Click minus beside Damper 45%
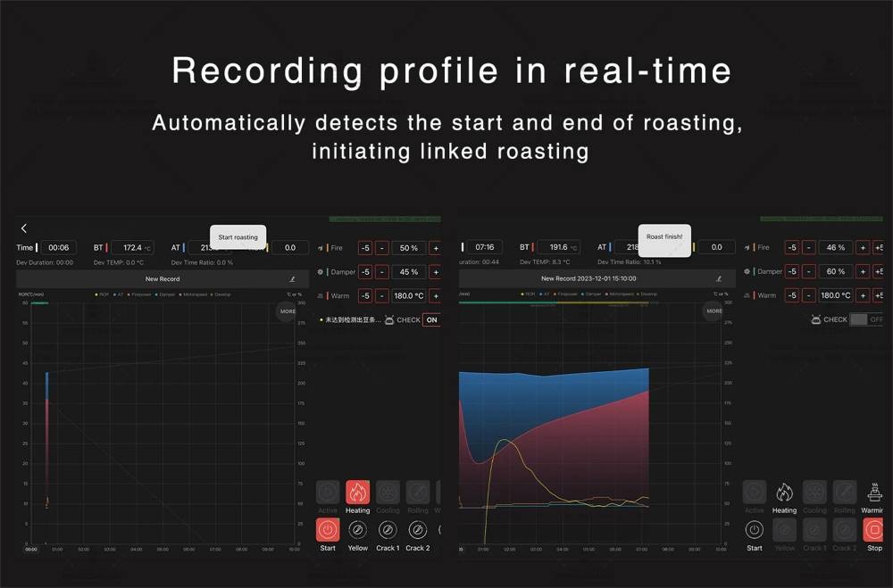This screenshot has height=588, width=893. coord(382,272)
